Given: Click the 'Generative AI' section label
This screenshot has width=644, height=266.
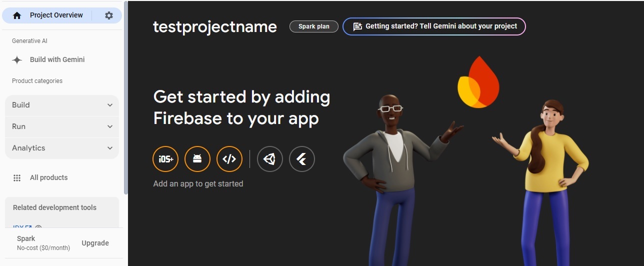Looking at the screenshot, I should (x=29, y=41).
